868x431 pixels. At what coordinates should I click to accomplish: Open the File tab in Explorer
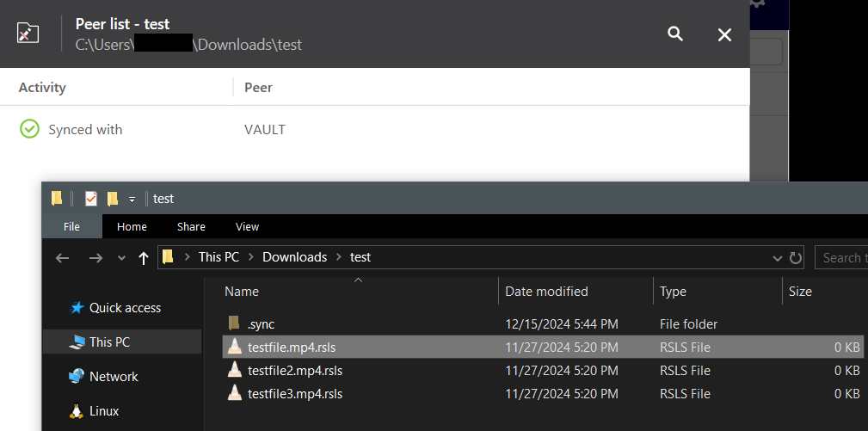coord(71,226)
